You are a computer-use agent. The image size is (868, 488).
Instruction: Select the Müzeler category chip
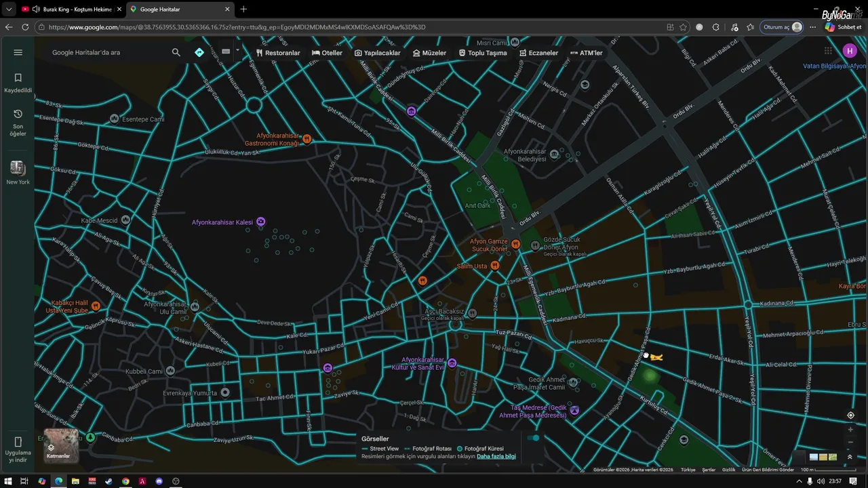pos(430,53)
